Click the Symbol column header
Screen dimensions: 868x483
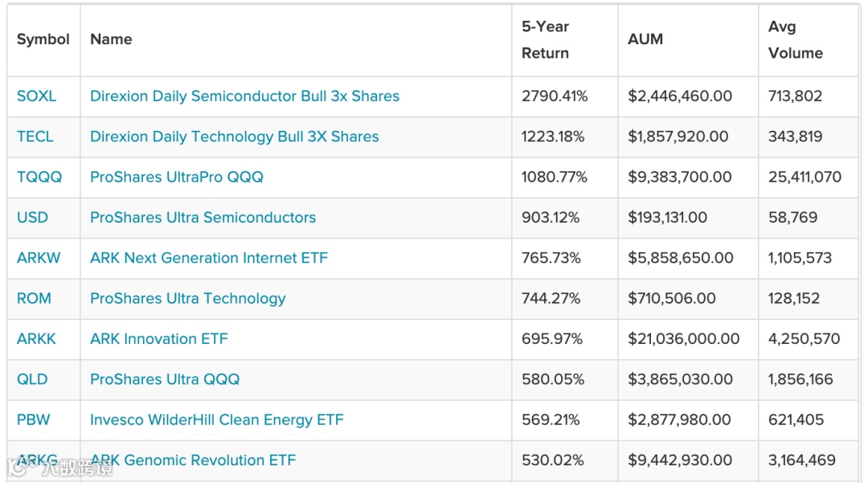(x=43, y=39)
